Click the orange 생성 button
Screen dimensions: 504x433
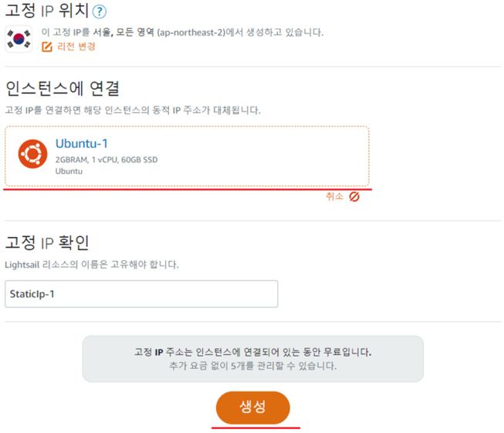(253, 408)
